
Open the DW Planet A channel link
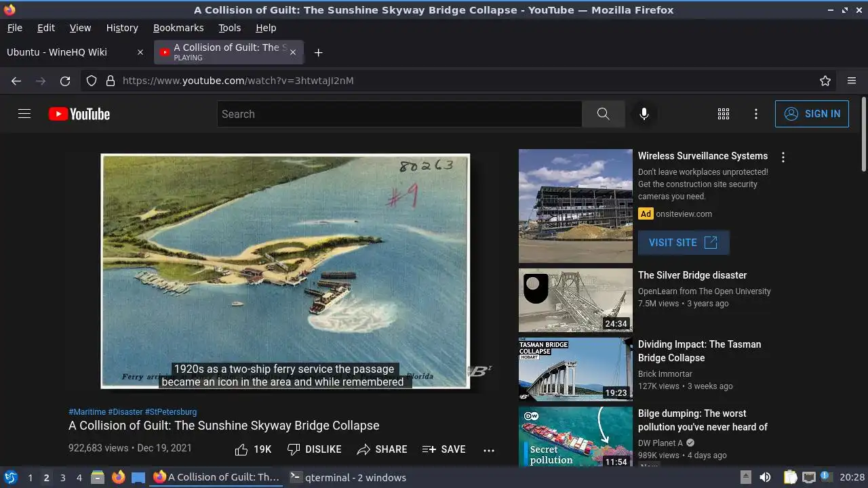[660, 443]
